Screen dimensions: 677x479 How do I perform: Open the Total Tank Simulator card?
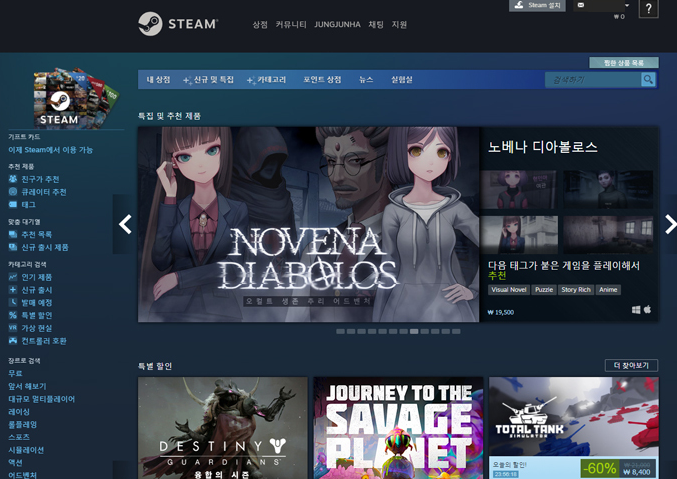(574, 428)
